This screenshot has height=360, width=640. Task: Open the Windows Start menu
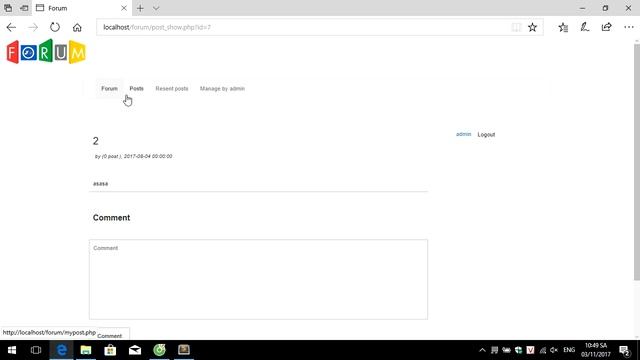11,350
